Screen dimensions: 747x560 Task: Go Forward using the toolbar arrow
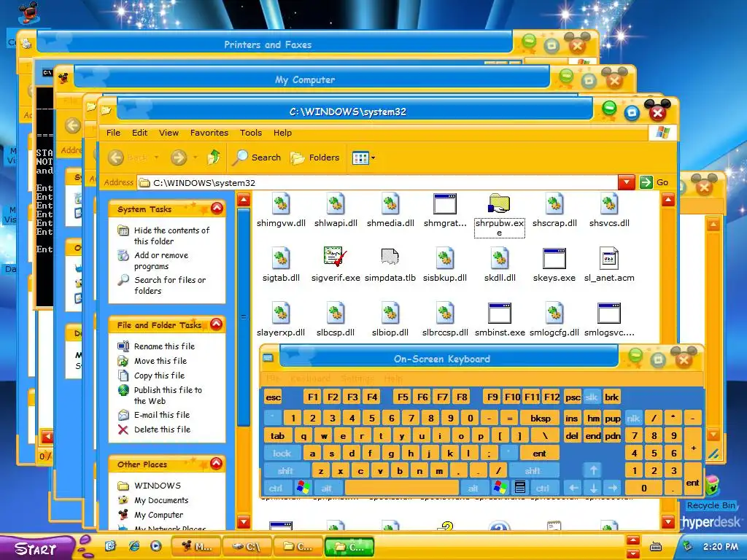click(179, 157)
